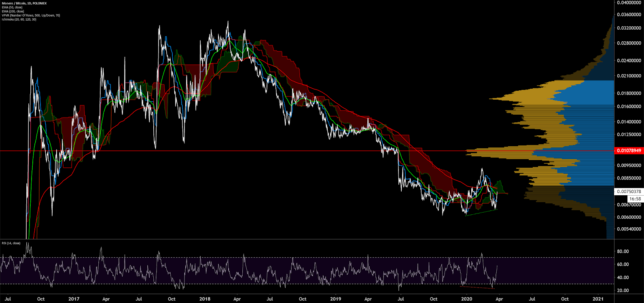The height and width of the screenshot is (303, 644).
Task: Select the EMA (50, close) indicator label
Action: [x=12, y=7]
